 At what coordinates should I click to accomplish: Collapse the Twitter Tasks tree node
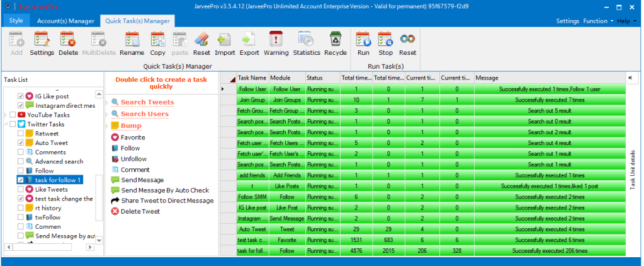coord(6,125)
